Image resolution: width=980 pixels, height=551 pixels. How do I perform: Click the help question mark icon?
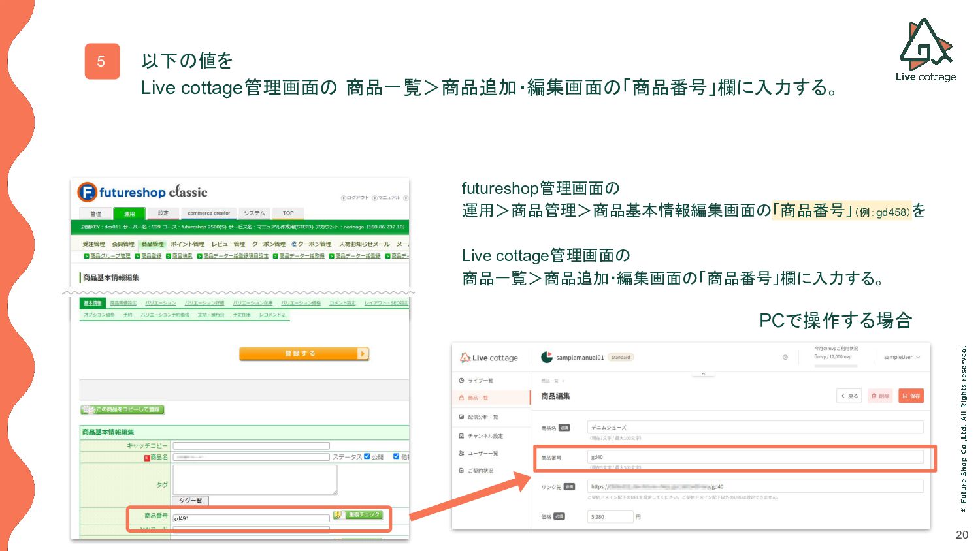pos(785,357)
